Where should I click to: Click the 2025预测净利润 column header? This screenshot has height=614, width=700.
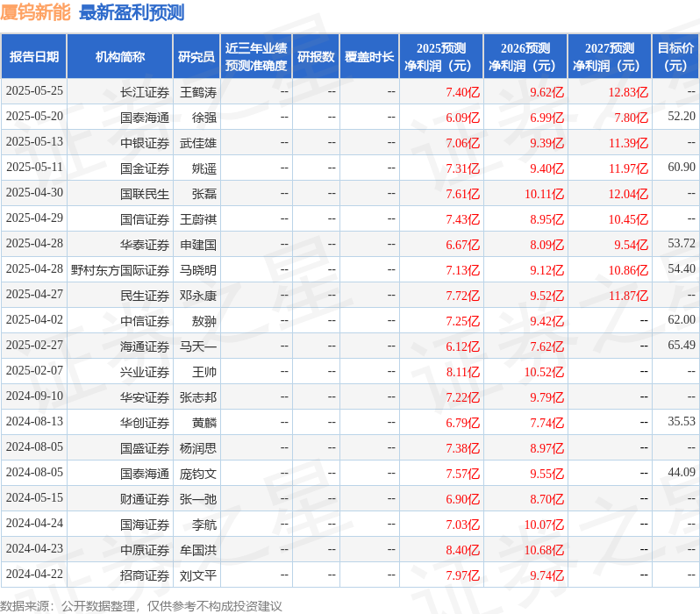click(x=441, y=57)
